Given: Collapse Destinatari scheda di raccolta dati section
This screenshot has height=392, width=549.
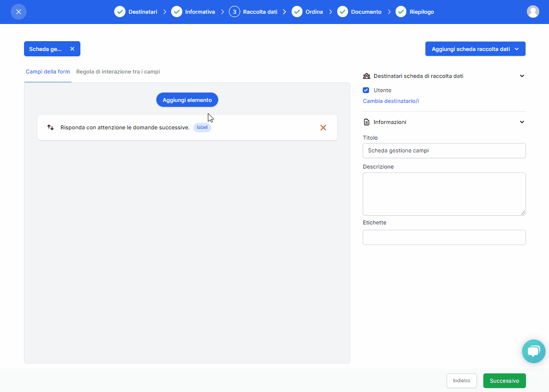Looking at the screenshot, I should pyautogui.click(x=522, y=76).
